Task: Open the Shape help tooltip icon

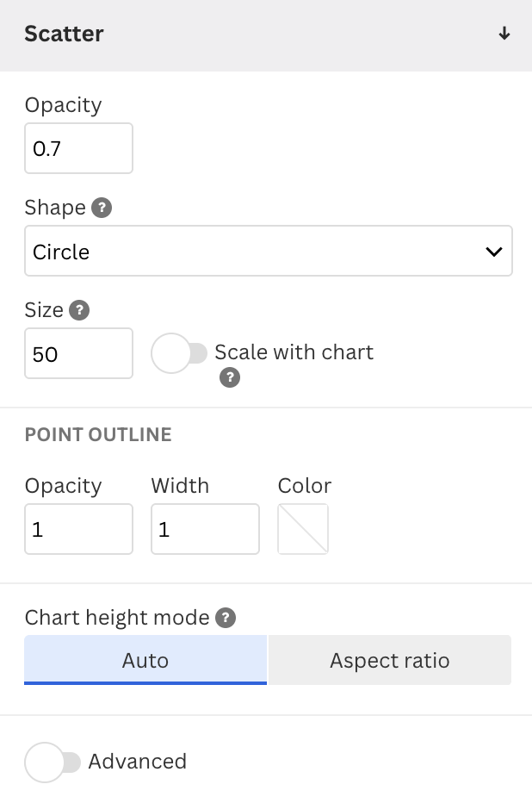Action: pos(102,208)
